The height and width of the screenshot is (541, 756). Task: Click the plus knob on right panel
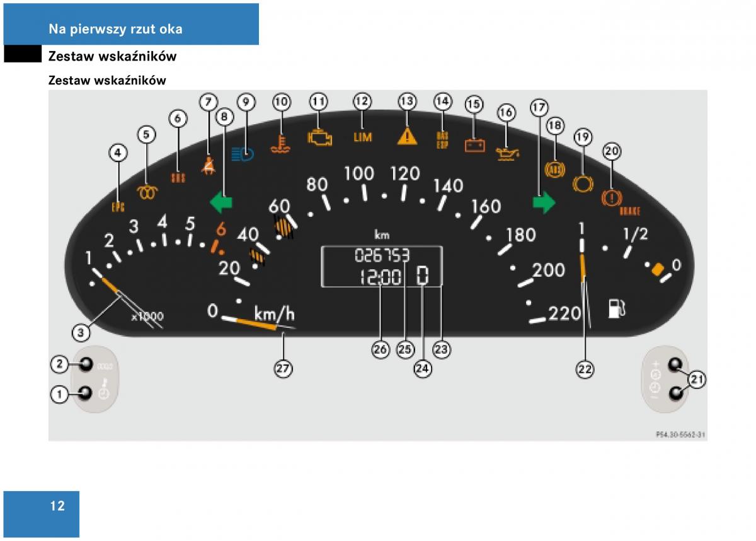pos(675,365)
